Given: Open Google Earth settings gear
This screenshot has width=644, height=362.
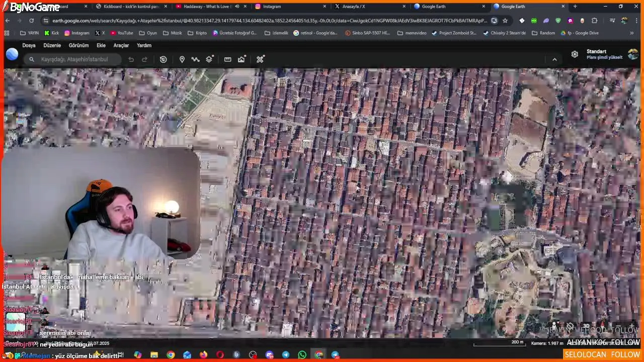Looking at the screenshot, I should tap(575, 54).
